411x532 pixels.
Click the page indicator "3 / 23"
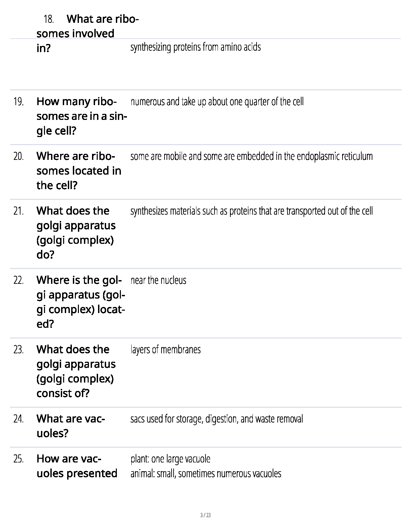click(x=205, y=515)
